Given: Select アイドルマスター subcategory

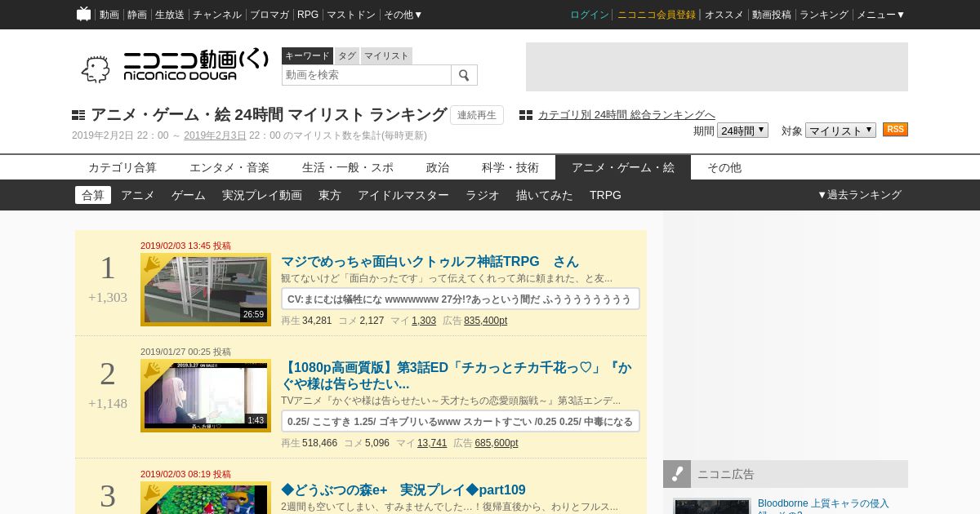Looking at the screenshot, I should click(403, 195).
